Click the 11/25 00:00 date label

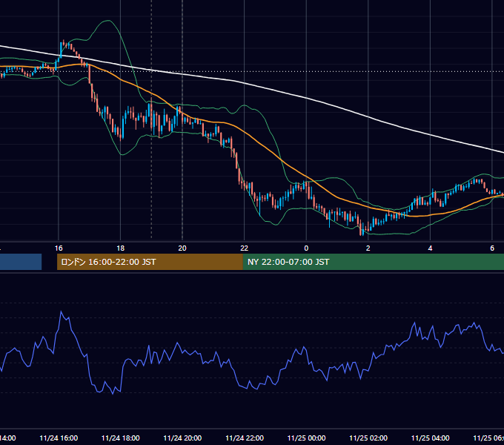tap(306, 438)
